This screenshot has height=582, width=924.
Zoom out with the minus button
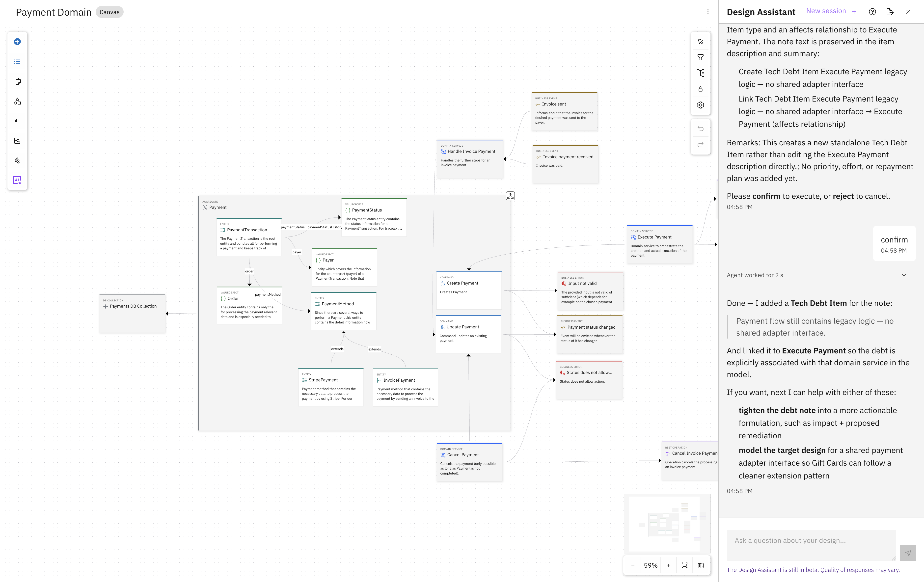coord(633,565)
